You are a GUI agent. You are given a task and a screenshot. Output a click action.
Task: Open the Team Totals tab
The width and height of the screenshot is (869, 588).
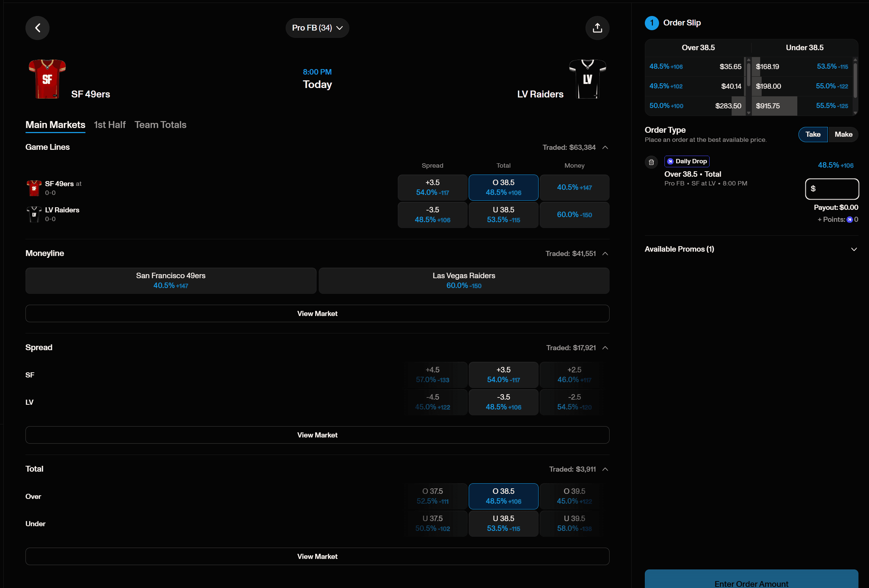pos(160,125)
